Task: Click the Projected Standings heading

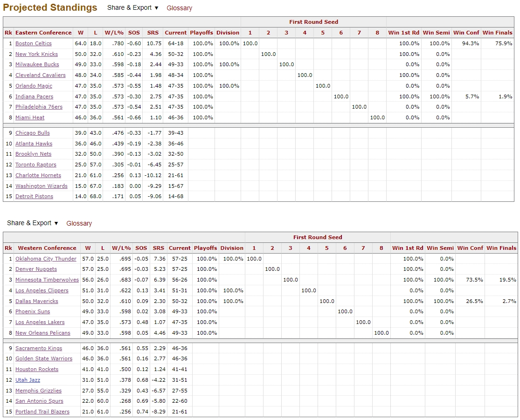Action: 50,7
